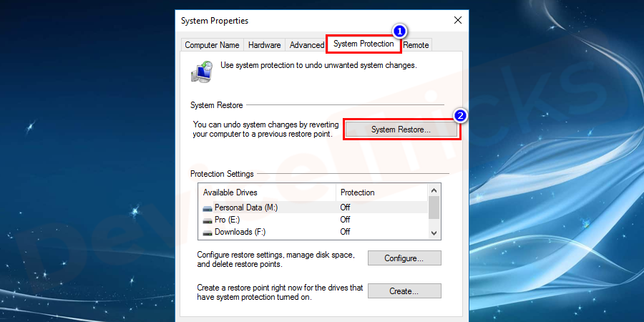This screenshot has width=644, height=322.
Task: Click the drives list scrollbar thumb
Action: [x=434, y=208]
